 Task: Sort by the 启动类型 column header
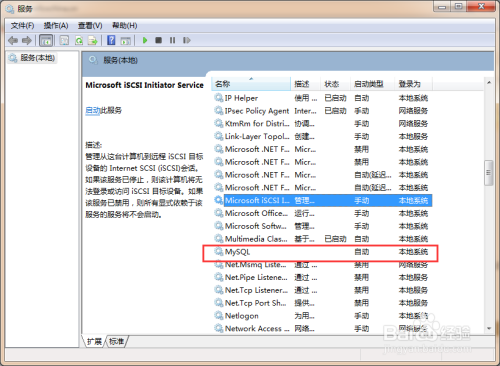tap(372, 84)
